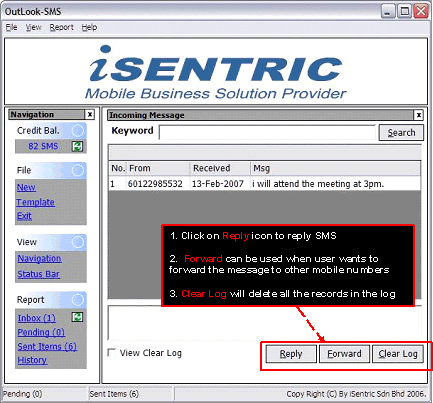Image resolution: width=433 pixels, height=403 pixels.
Task: Maximize the OutLook-SMS window
Action: point(405,12)
